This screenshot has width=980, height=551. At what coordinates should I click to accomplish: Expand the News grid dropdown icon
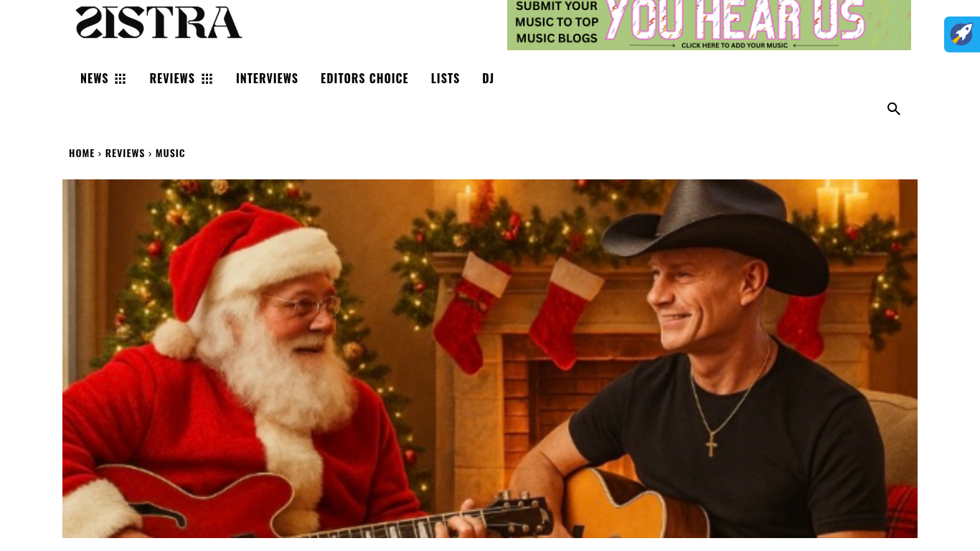(x=121, y=79)
